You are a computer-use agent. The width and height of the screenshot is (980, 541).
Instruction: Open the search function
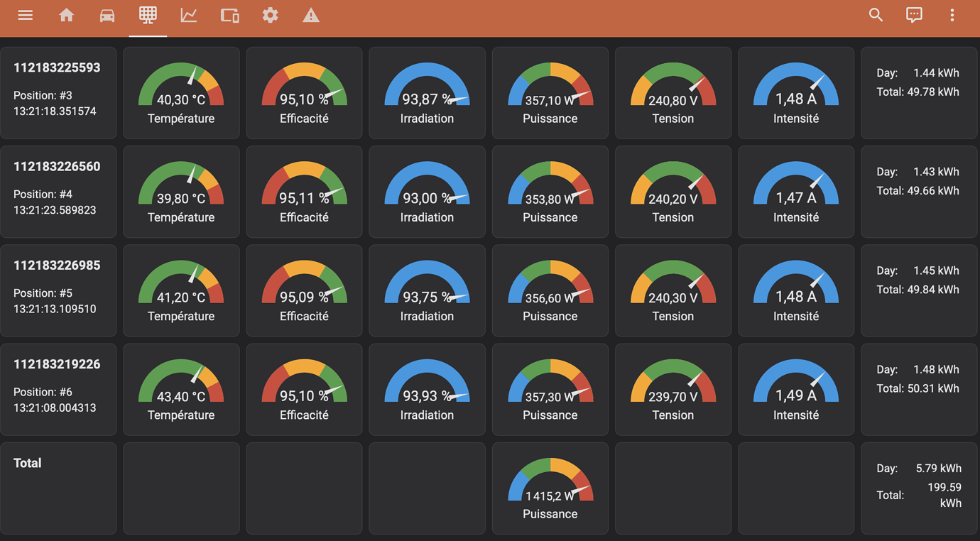(x=876, y=14)
